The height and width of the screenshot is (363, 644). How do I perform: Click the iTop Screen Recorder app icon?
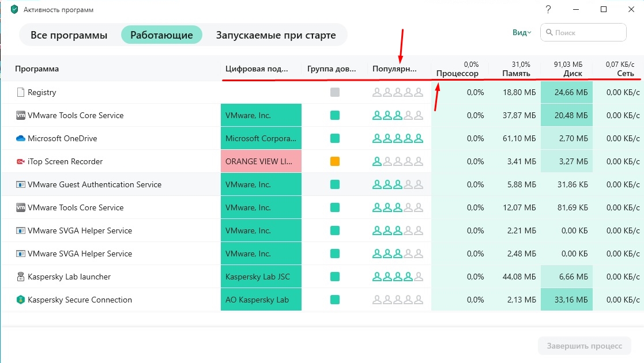tap(21, 161)
